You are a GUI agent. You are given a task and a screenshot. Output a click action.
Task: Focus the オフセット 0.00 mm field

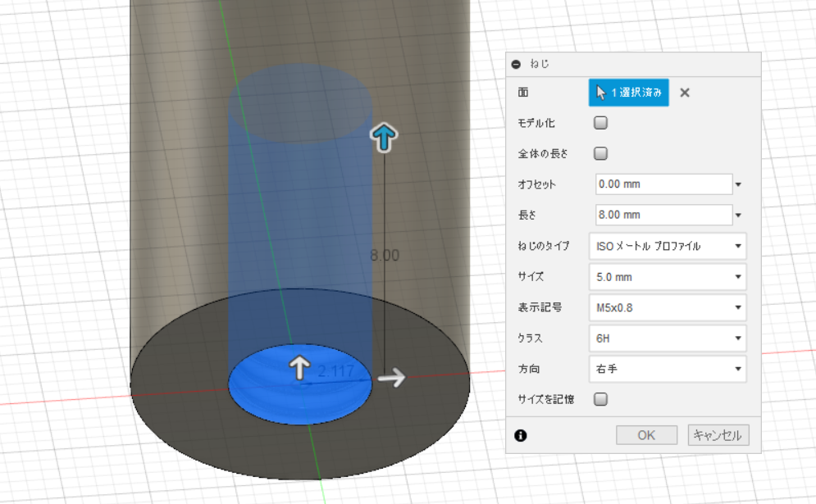[x=663, y=184]
